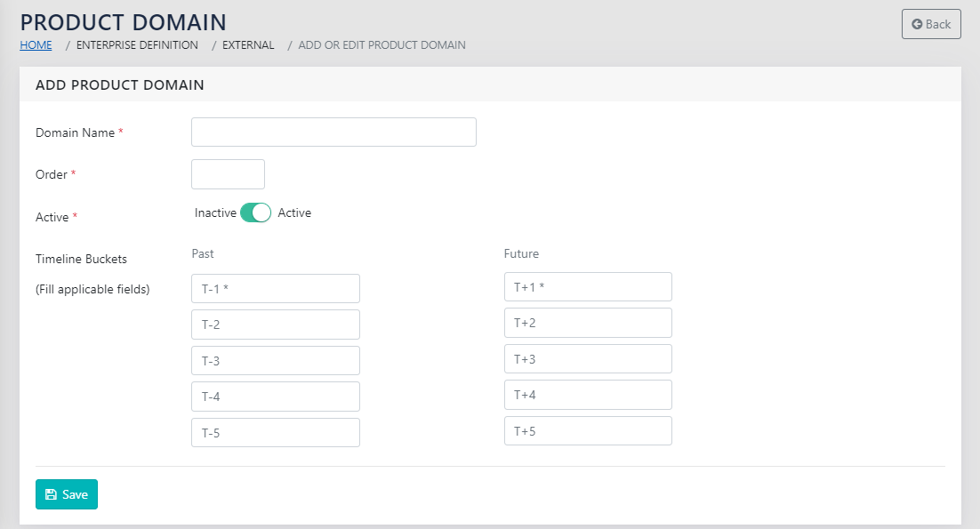Select the EXTERNAL breadcrumb item
The image size is (980, 529).
click(248, 44)
